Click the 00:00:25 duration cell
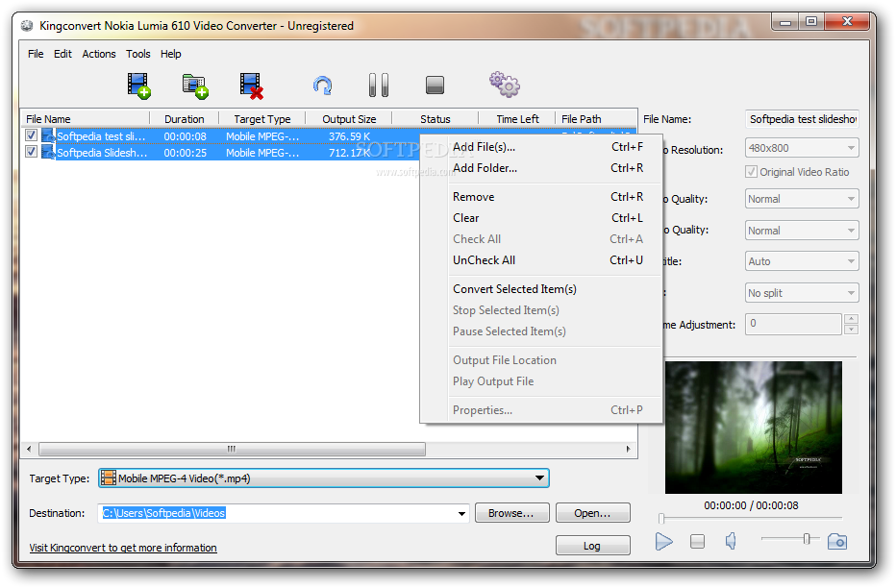 click(x=186, y=153)
